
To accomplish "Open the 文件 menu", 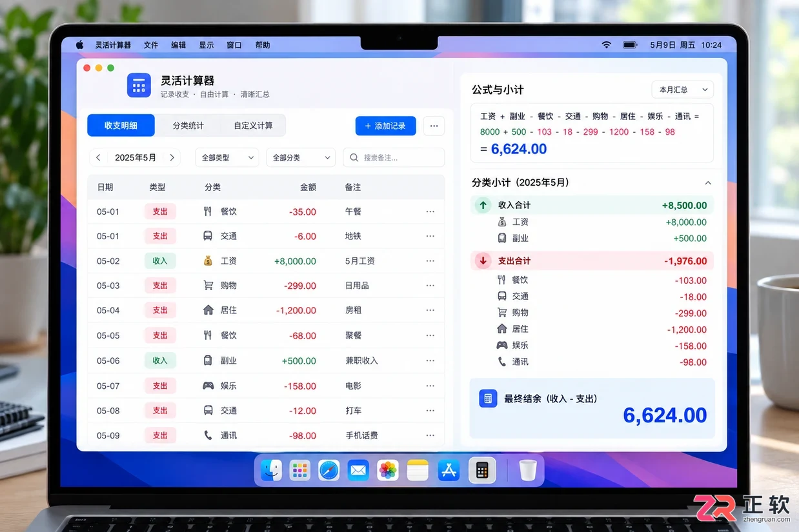I will (151, 45).
